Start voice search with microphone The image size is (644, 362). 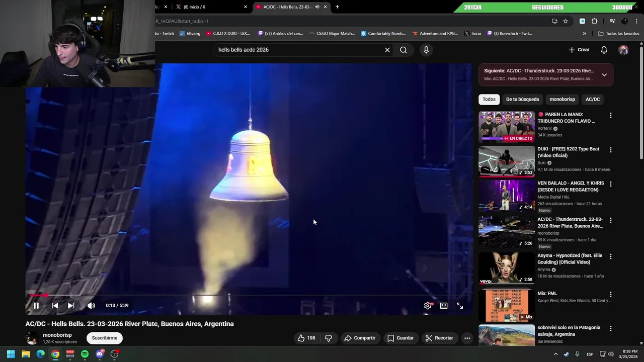pyautogui.click(x=426, y=50)
